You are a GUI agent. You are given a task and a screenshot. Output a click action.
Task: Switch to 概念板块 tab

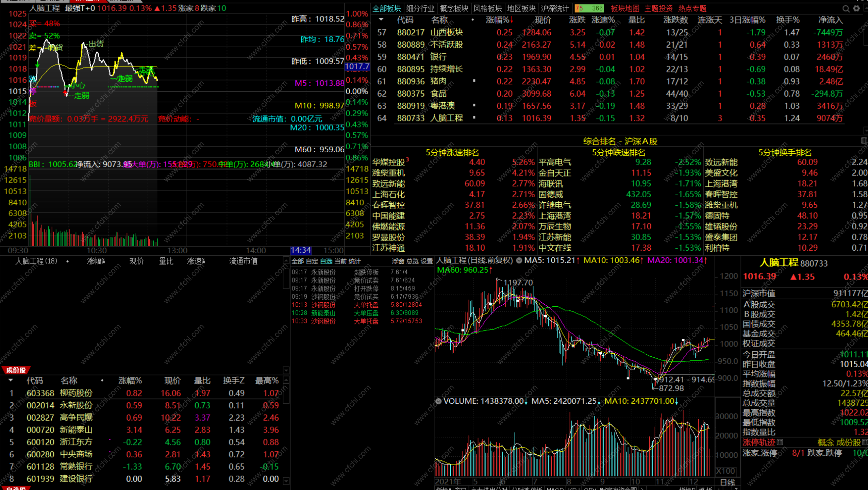coord(454,9)
